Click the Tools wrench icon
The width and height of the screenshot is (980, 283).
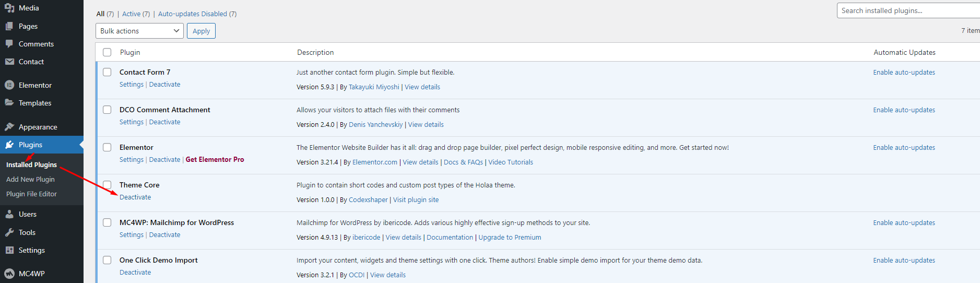tap(9, 232)
